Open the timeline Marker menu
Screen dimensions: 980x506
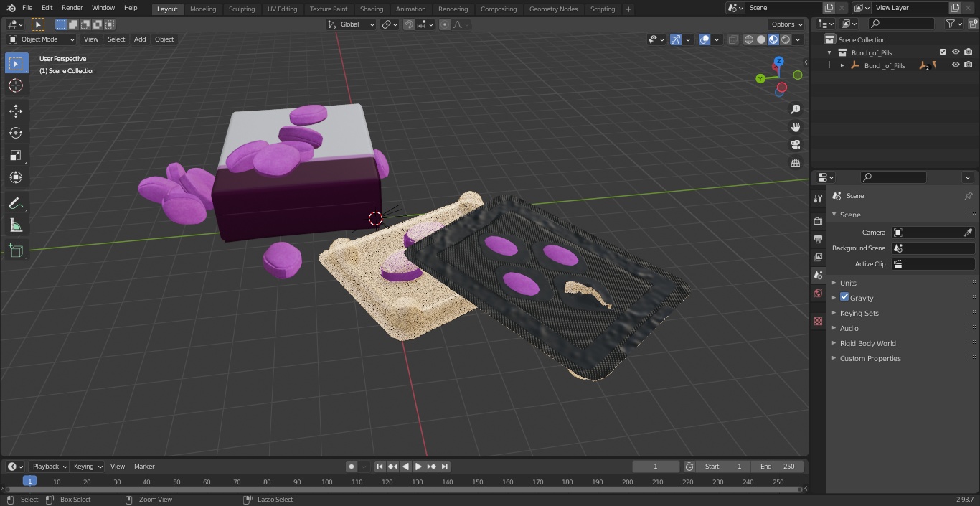point(144,467)
